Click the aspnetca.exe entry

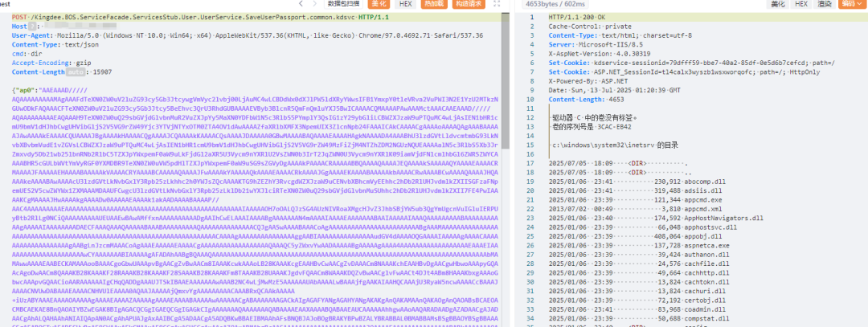[x=708, y=246]
